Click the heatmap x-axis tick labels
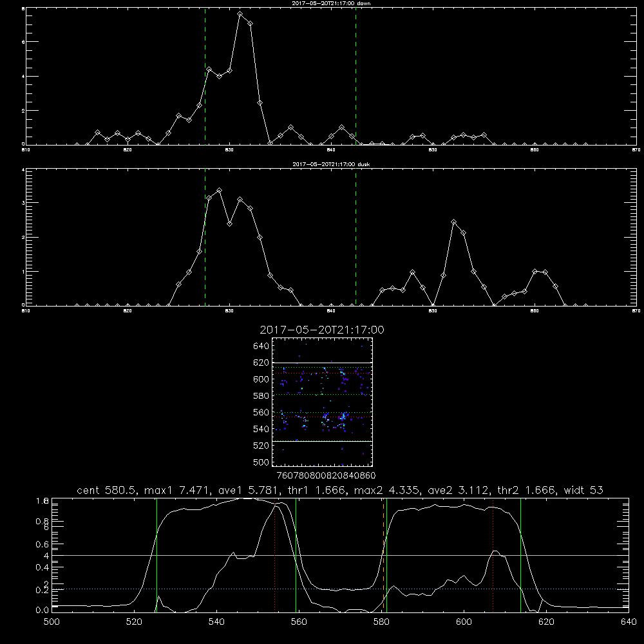This screenshot has height=644, width=644. (x=327, y=475)
